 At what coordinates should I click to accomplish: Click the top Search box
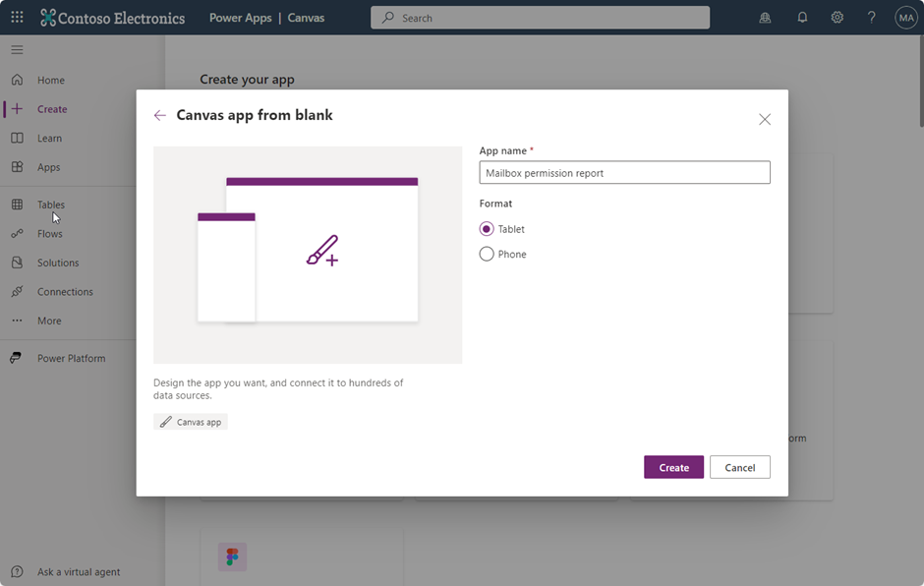point(540,18)
